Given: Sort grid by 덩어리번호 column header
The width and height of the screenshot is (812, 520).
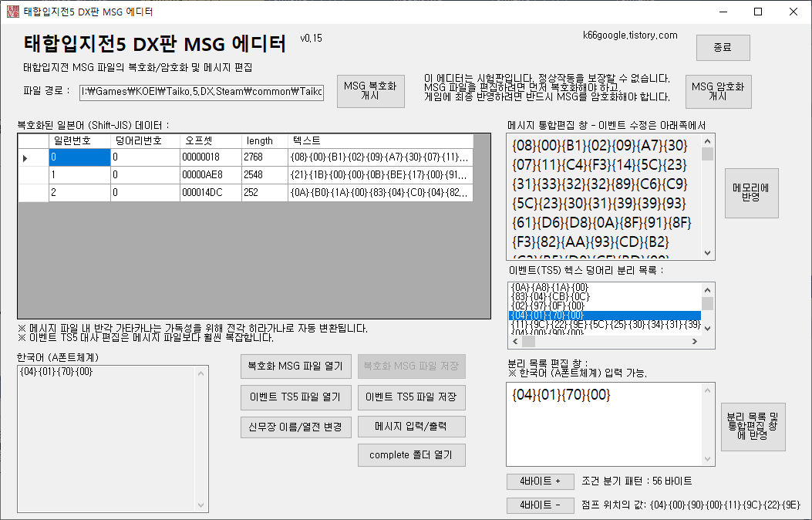Looking at the screenshot, I should [145, 141].
